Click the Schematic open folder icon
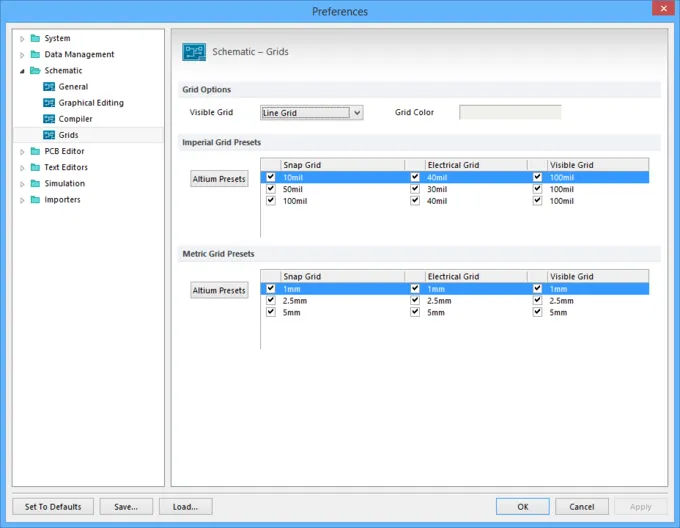The width and height of the screenshot is (680, 528). (35, 70)
